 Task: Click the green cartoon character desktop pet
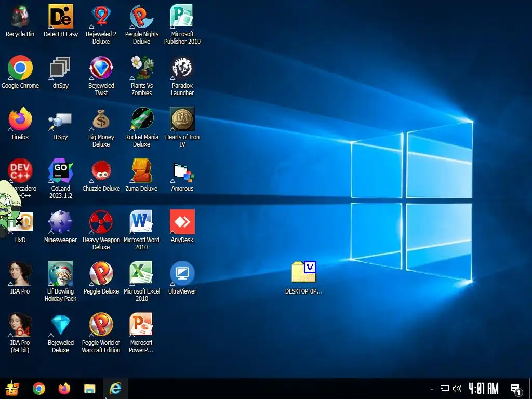tap(7, 209)
